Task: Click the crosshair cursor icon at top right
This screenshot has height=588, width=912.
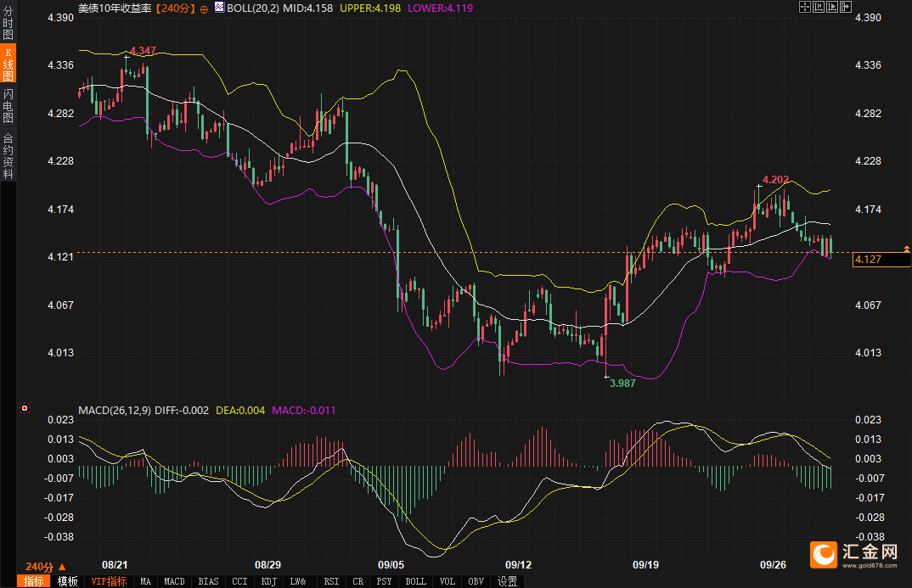Action: pyautogui.click(x=805, y=7)
